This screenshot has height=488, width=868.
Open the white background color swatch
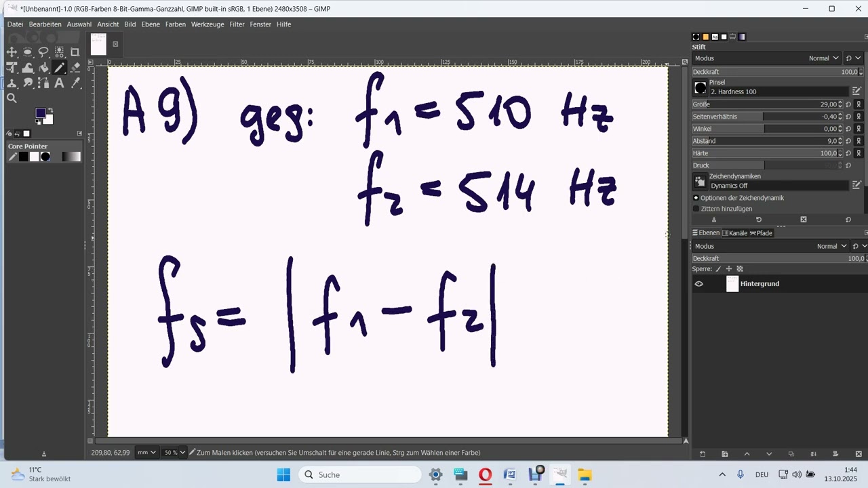coord(50,121)
